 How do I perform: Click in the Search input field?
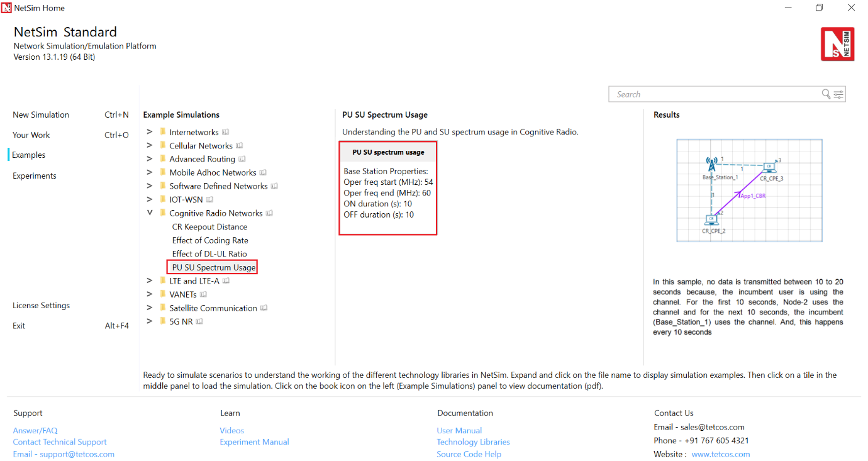pyautogui.click(x=714, y=94)
